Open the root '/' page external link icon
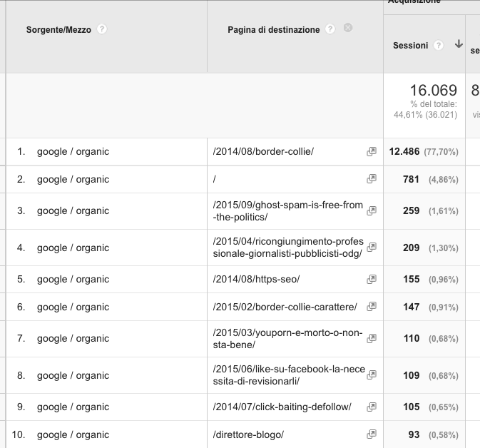480x448 pixels. pos(372,179)
